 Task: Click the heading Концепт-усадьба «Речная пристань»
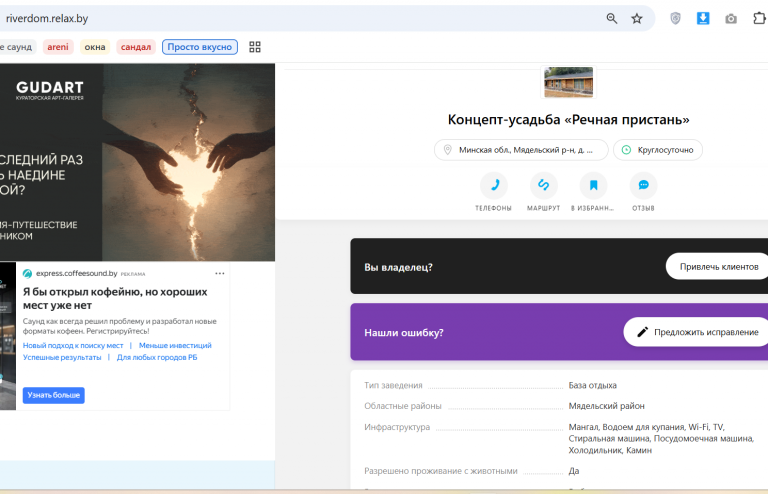tap(568, 119)
